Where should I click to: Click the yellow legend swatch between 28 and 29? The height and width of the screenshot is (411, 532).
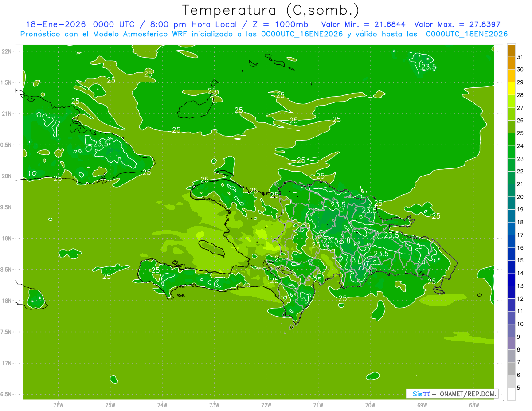tap(511, 89)
